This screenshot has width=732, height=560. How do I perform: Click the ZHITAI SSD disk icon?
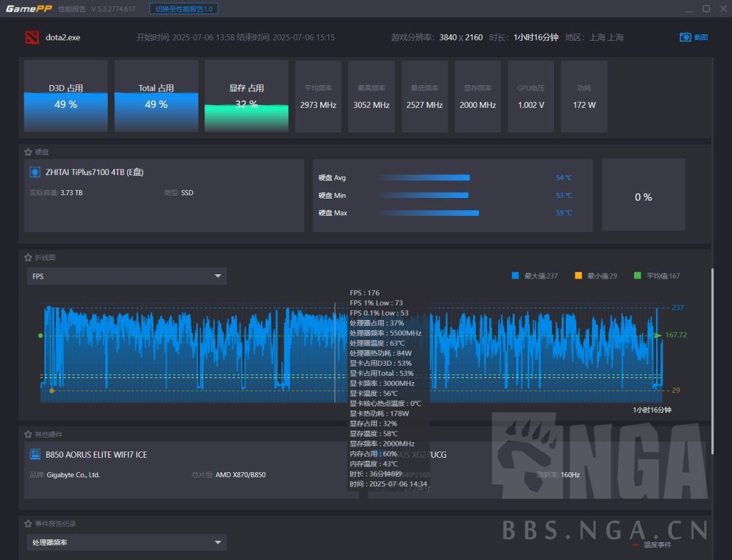click(x=34, y=172)
